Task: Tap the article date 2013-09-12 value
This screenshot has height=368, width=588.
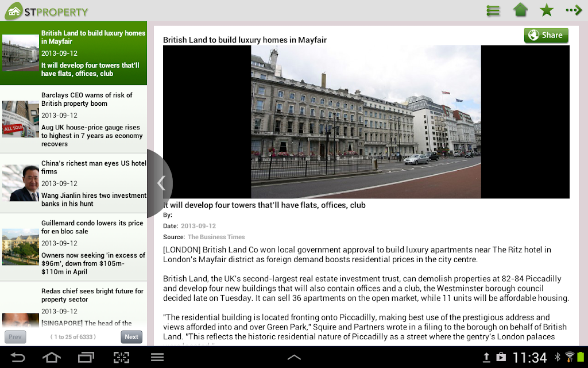Action: click(x=198, y=226)
